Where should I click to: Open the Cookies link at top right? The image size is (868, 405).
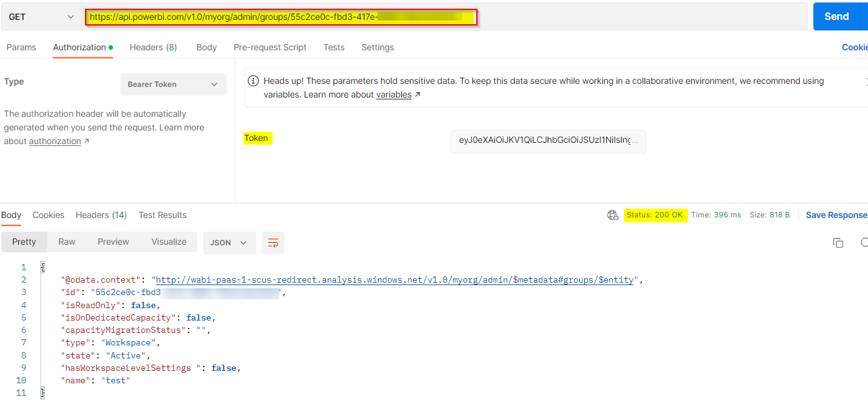click(x=854, y=47)
